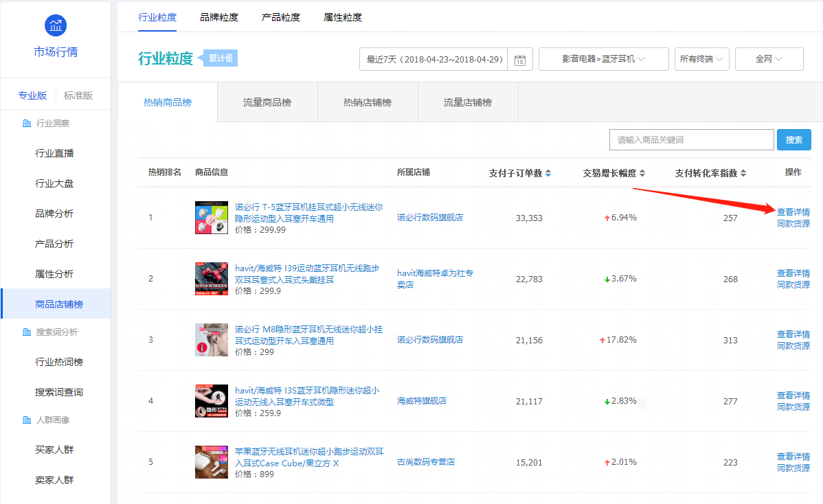The height and width of the screenshot is (504, 823).
Task: Click the 热销排名 column header
Action: [x=165, y=172]
